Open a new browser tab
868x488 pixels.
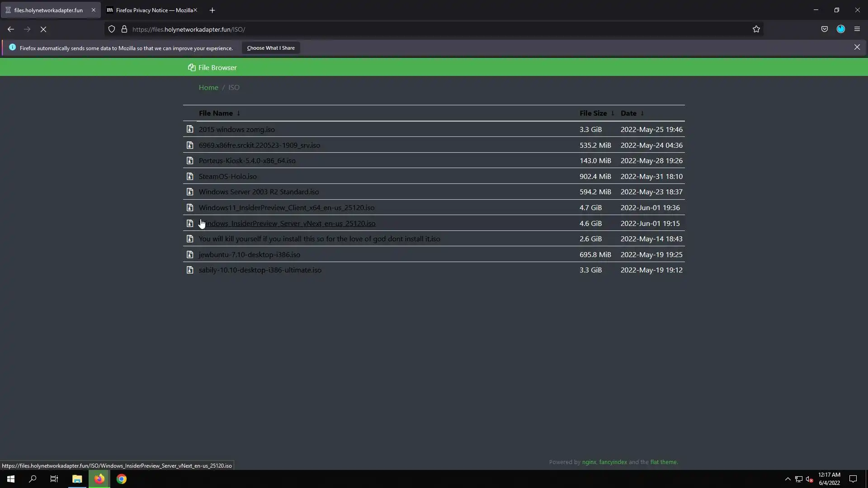click(x=212, y=10)
